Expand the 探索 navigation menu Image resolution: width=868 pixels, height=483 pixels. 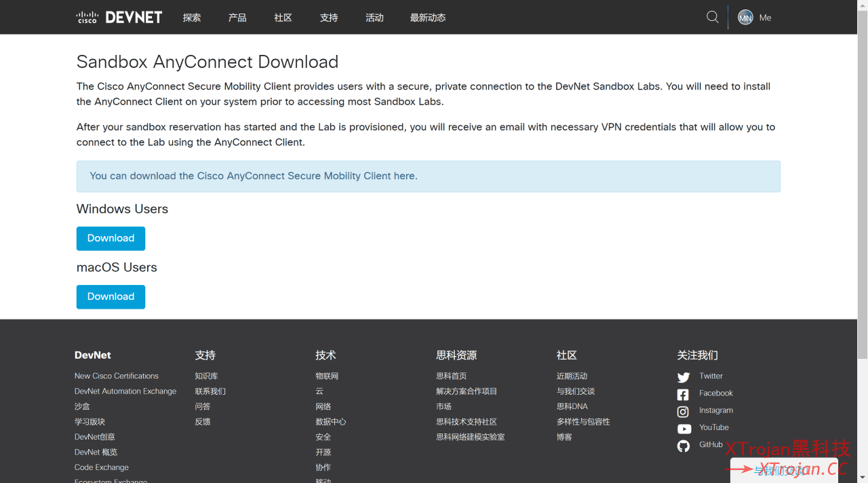click(192, 18)
